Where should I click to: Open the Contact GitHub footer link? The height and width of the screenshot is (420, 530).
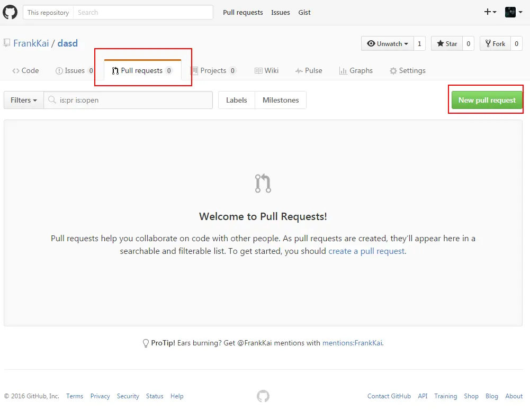click(389, 396)
